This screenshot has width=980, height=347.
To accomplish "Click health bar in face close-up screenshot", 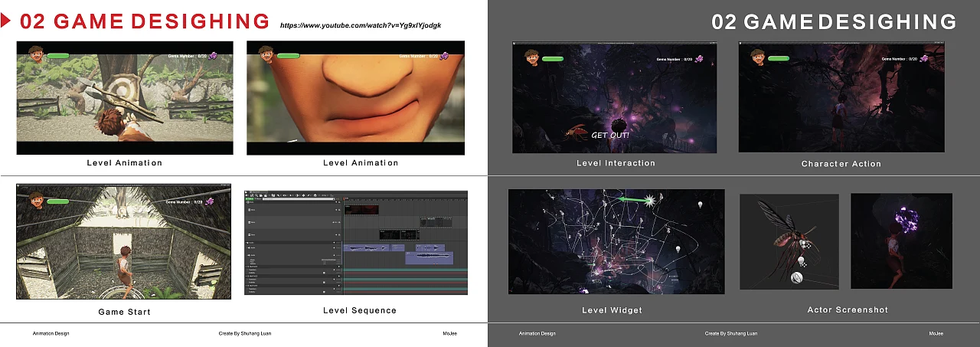I will click(x=288, y=56).
